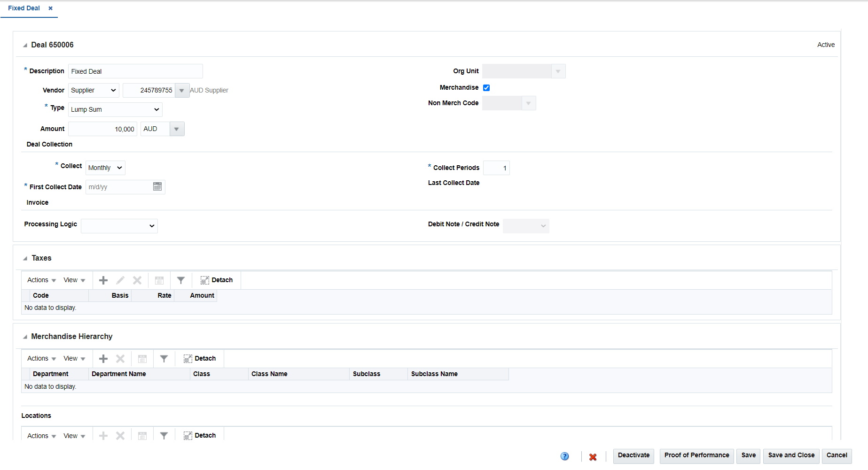This screenshot has width=868, height=470.
Task: Open the View menu in Taxes
Action: 74,280
